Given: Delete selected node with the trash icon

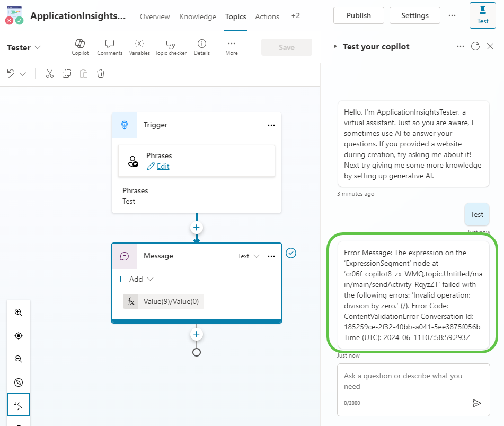Looking at the screenshot, I should pos(101,74).
